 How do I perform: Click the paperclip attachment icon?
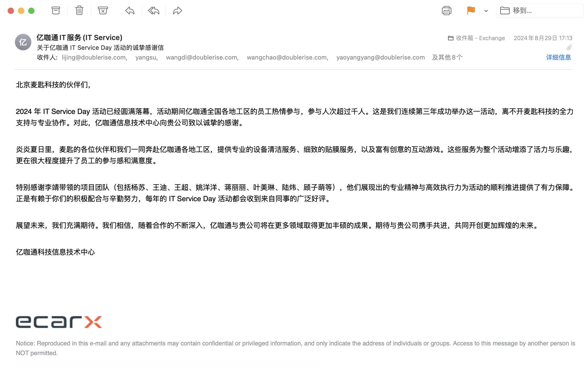[569, 47]
